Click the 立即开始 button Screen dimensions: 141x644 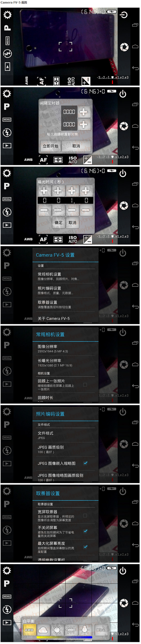coord(50,146)
